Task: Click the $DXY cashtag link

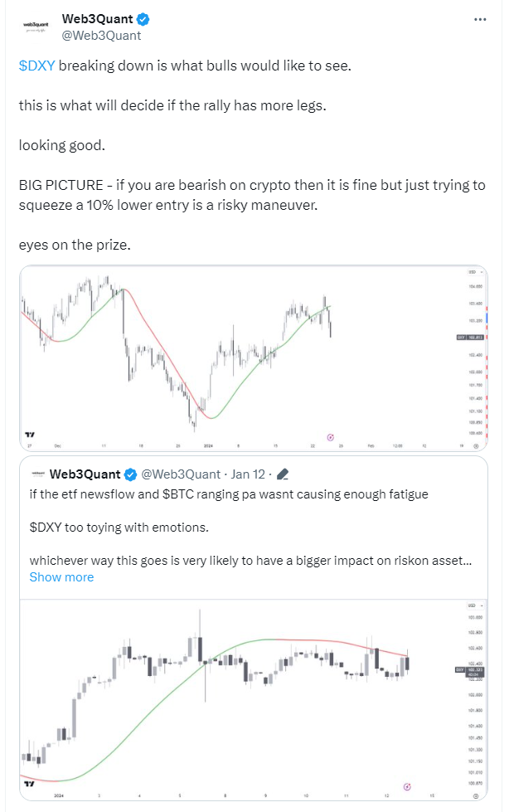Action: coord(36,66)
